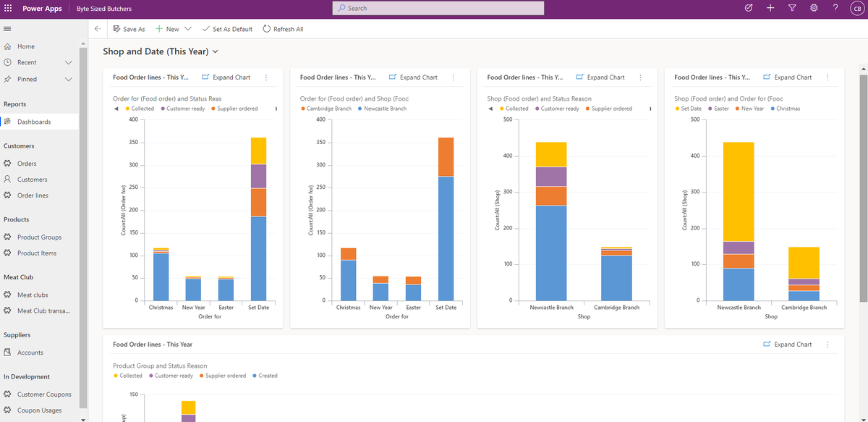
Task: Collapse the Recent section chevron
Action: 69,62
